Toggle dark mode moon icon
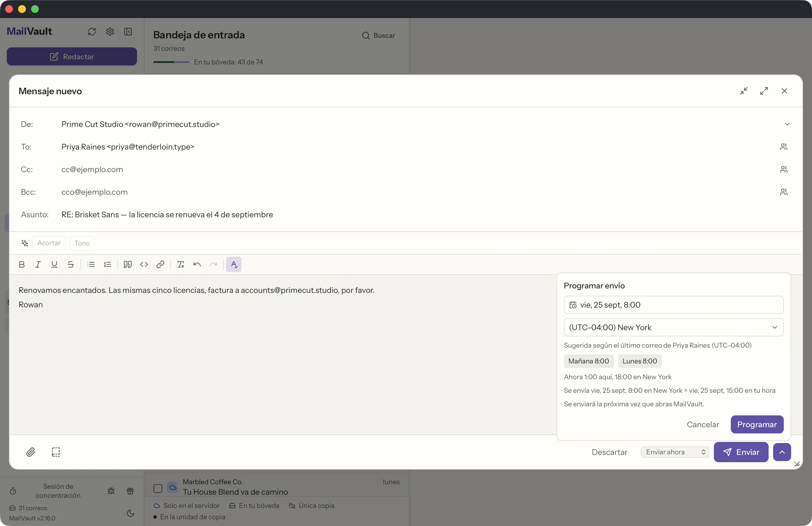Screen dimensions: 812x526 coord(130,513)
